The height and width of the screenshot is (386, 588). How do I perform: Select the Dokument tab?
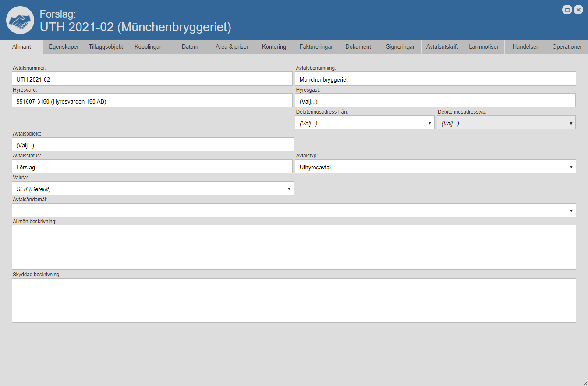click(x=358, y=47)
